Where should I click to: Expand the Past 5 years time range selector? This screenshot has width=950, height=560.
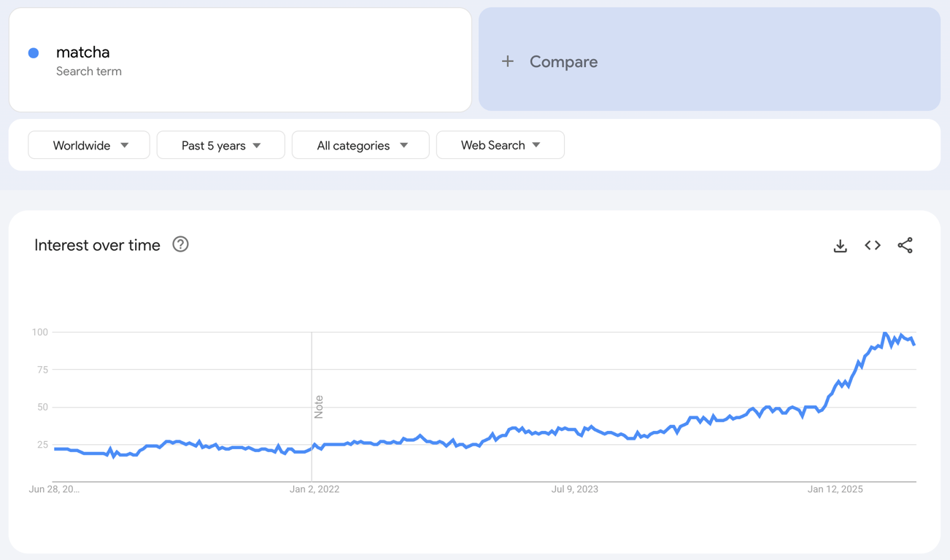point(220,145)
